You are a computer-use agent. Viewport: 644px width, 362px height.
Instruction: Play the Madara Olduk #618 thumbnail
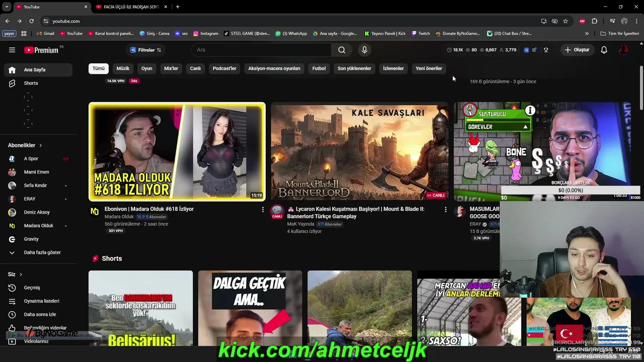pos(177,152)
